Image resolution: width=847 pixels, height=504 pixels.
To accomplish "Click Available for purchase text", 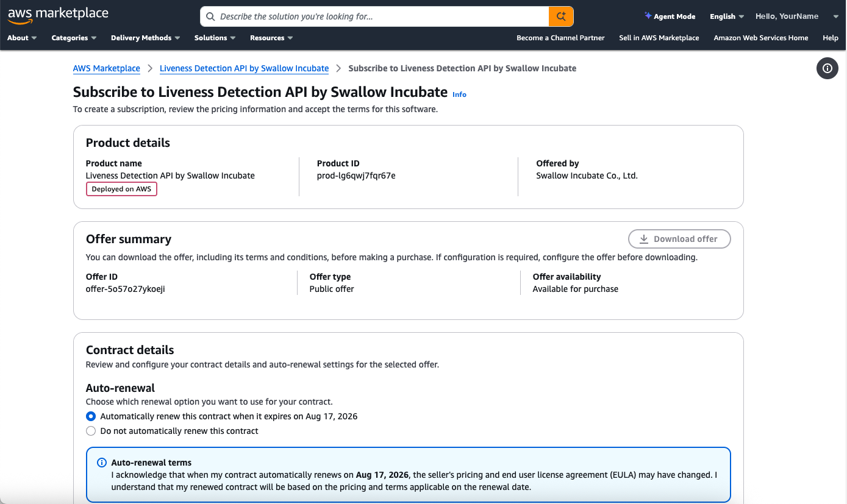I will point(575,289).
